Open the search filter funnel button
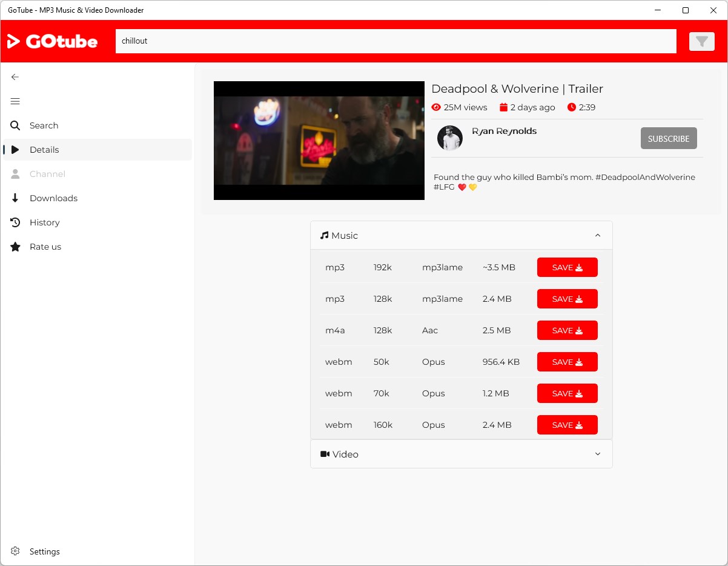 702,41
